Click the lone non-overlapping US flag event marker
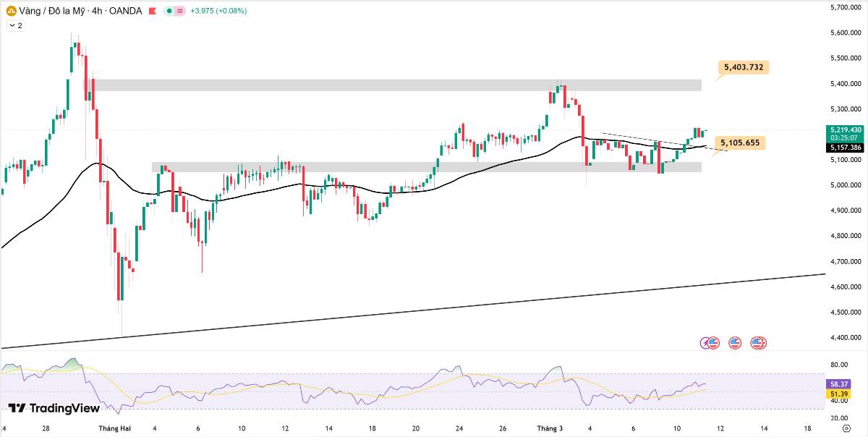Image resolution: width=868 pixels, height=437 pixels. pos(735,343)
